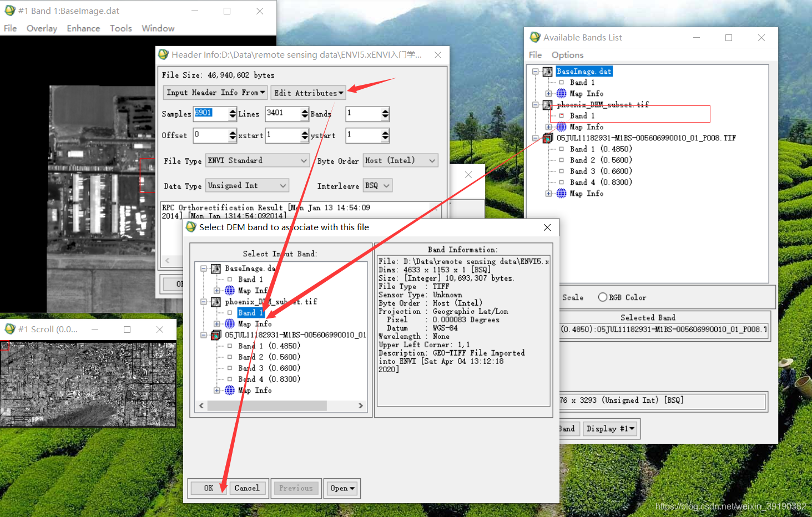The width and height of the screenshot is (812, 517).
Task: Open the Interleave BSQ dropdown
Action: pyautogui.click(x=377, y=185)
